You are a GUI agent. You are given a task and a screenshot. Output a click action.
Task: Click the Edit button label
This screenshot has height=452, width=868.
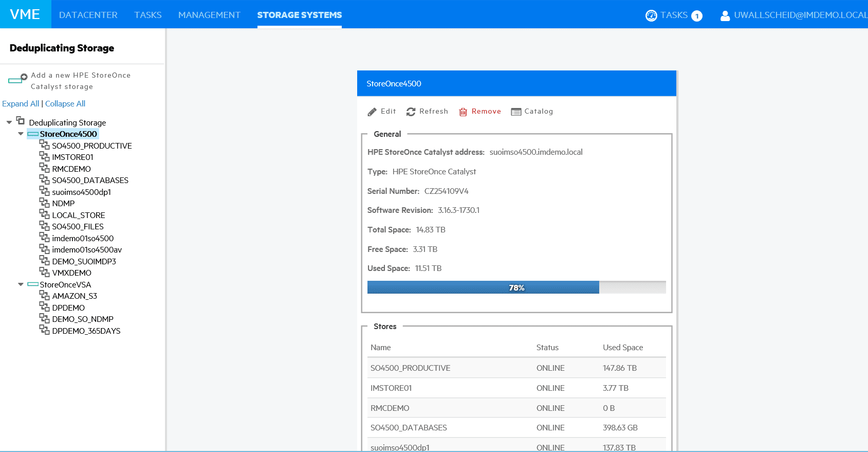click(389, 111)
